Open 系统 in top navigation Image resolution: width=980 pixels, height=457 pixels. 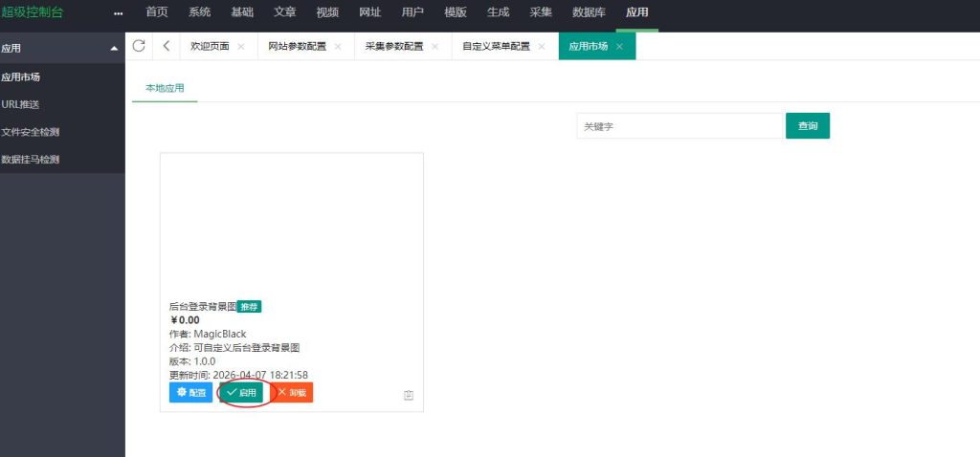coord(199,12)
